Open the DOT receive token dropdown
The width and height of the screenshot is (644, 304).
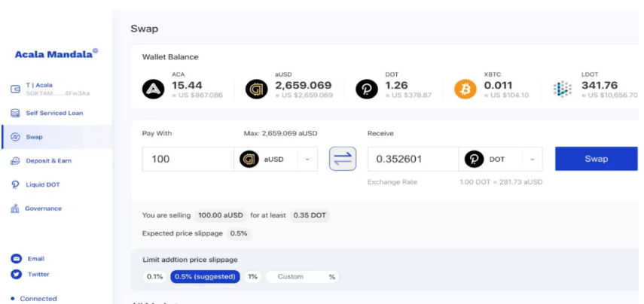[x=533, y=160]
